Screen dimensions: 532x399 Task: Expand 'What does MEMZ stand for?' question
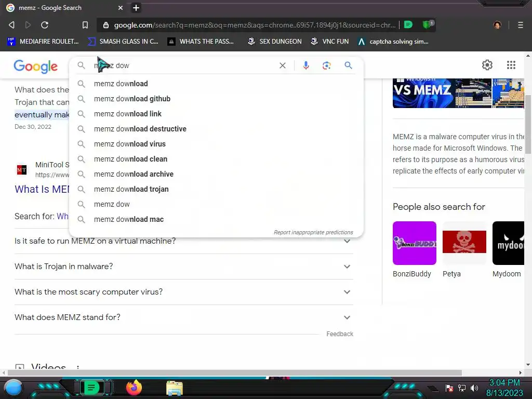point(183,317)
